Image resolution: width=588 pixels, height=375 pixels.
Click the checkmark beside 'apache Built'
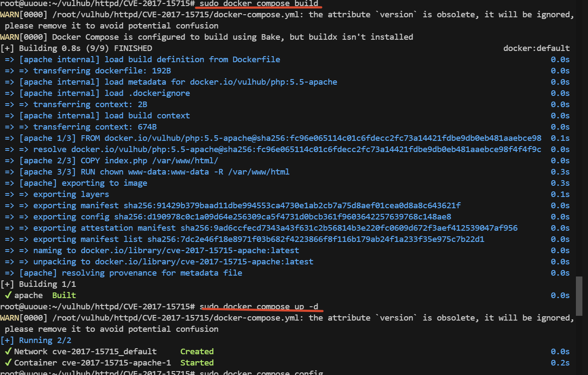pyautogui.click(x=8, y=296)
